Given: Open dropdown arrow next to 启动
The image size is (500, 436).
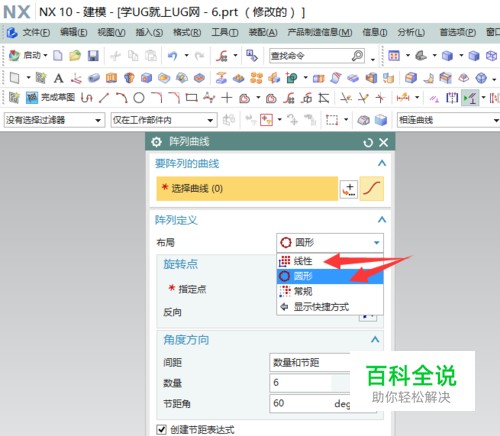Looking at the screenshot, I should click(45, 55).
